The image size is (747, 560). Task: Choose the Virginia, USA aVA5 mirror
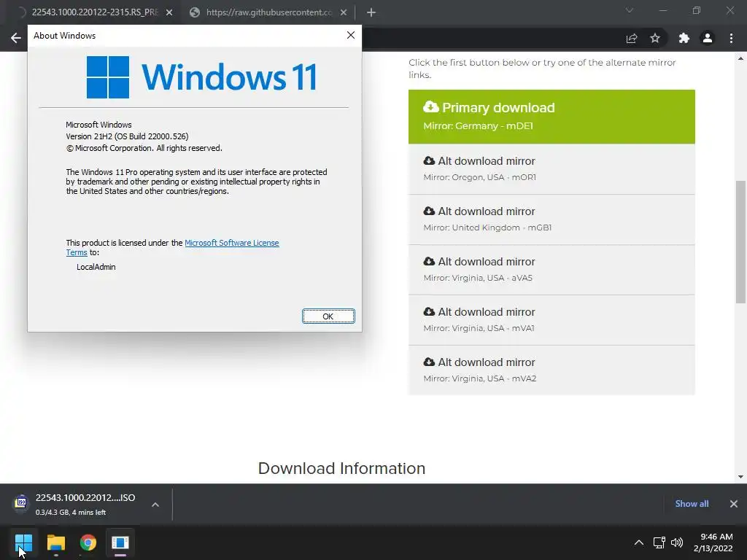(x=551, y=270)
